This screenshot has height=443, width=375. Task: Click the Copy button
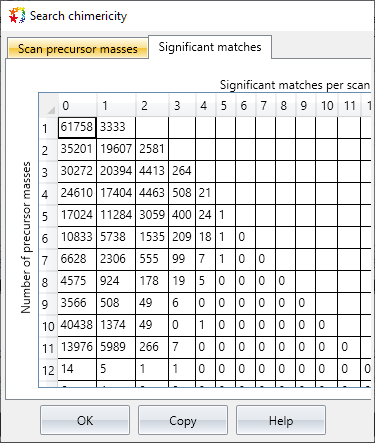[x=183, y=420]
